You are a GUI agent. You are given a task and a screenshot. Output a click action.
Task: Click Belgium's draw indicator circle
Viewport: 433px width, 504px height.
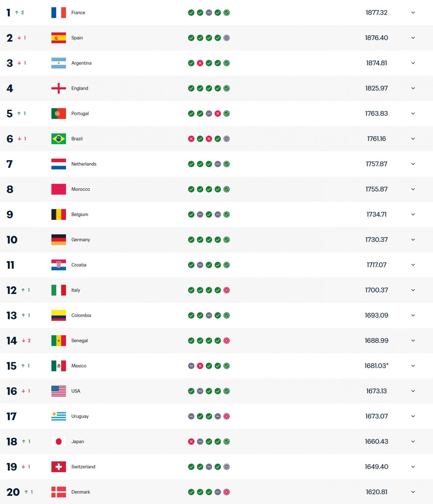tap(200, 214)
